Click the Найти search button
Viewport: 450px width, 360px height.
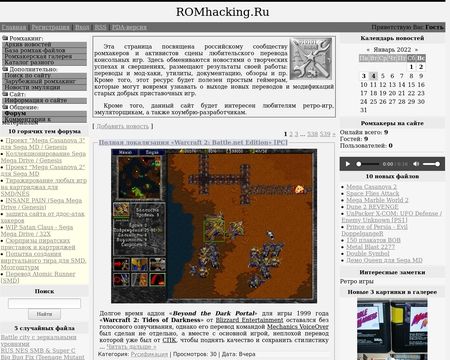44,314
